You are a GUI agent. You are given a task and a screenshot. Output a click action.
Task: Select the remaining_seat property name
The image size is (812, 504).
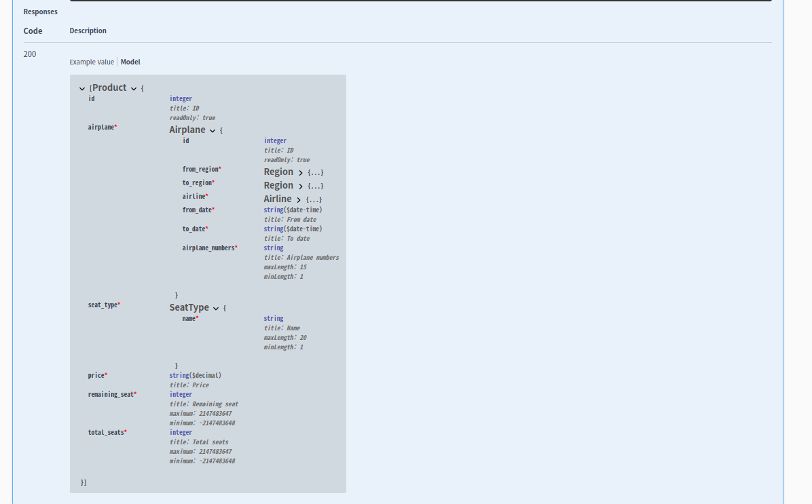[x=111, y=394]
